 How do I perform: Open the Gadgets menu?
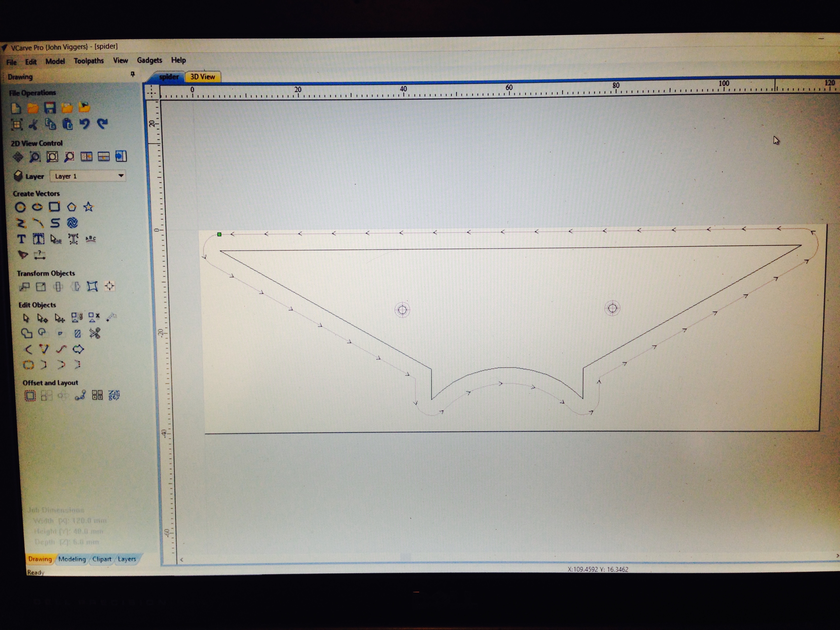(x=149, y=60)
